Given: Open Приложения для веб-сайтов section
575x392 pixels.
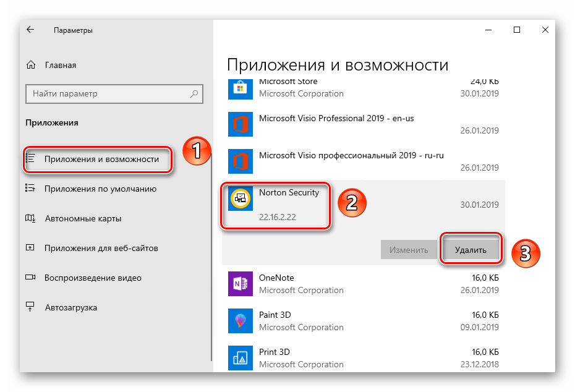Looking at the screenshot, I should pyautogui.click(x=101, y=248).
